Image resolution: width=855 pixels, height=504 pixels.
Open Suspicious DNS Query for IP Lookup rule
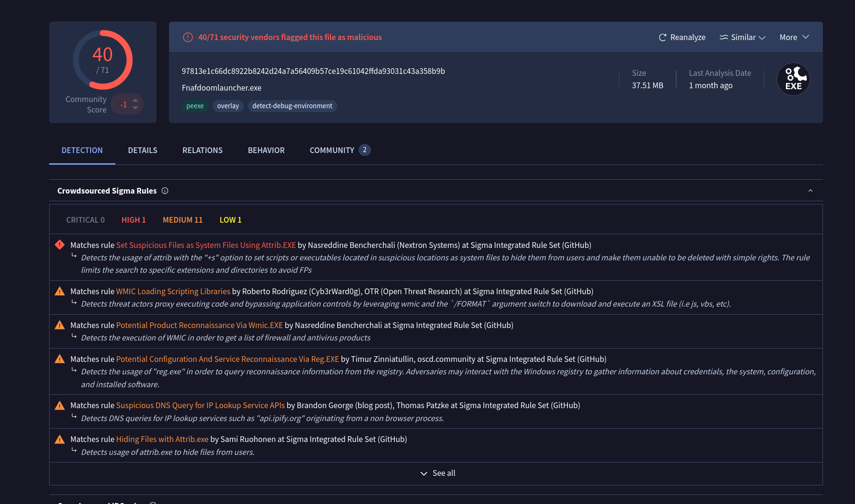pos(200,405)
